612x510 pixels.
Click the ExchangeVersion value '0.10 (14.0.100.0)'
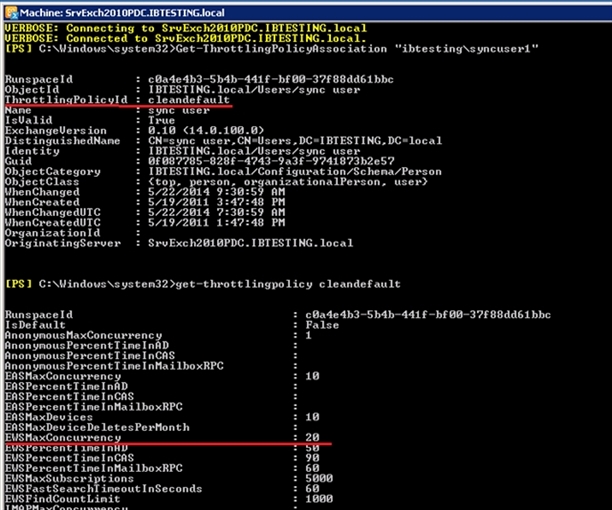(x=206, y=130)
